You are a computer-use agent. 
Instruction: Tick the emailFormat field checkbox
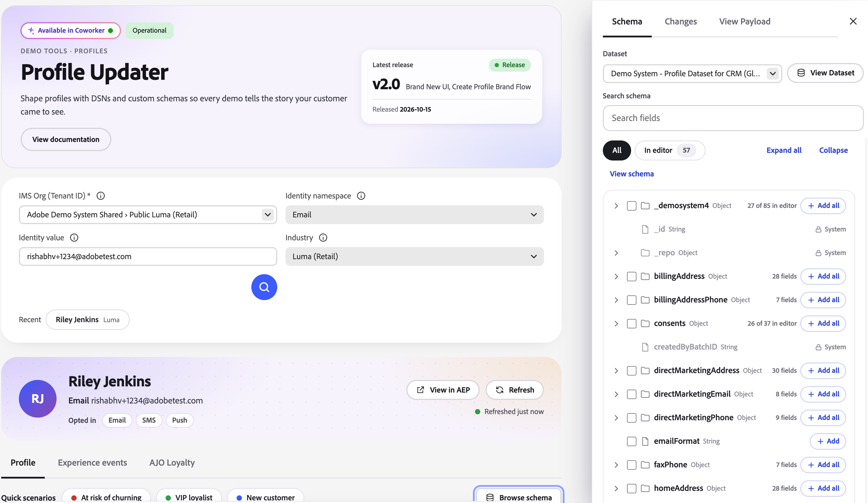(x=631, y=441)
